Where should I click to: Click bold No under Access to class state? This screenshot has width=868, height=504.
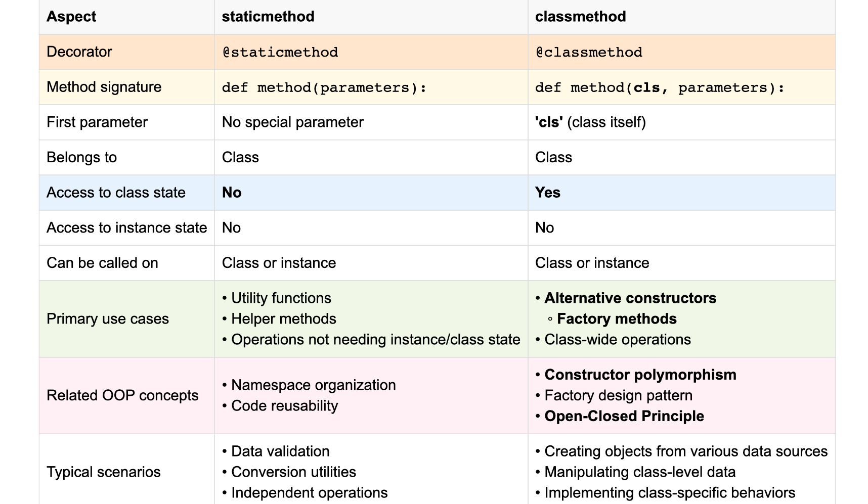(x=232, y=193)
